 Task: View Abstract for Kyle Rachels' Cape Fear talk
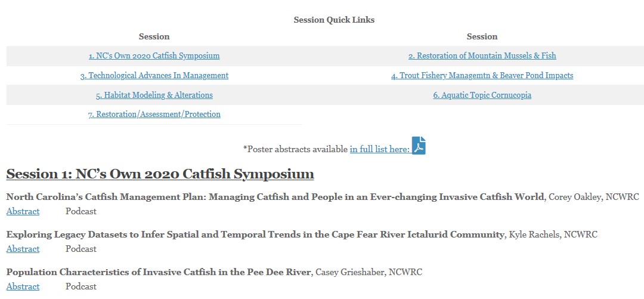tap(23, 249)
